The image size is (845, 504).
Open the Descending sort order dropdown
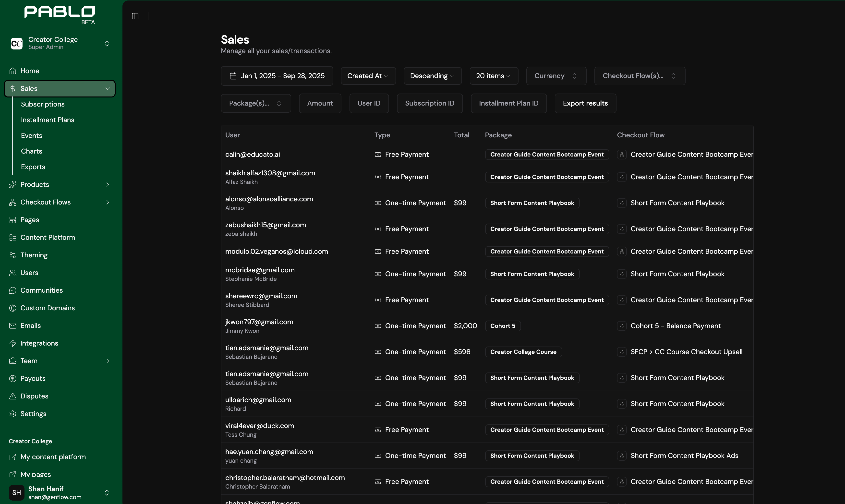pyautogui.click(x=432, y=76)
